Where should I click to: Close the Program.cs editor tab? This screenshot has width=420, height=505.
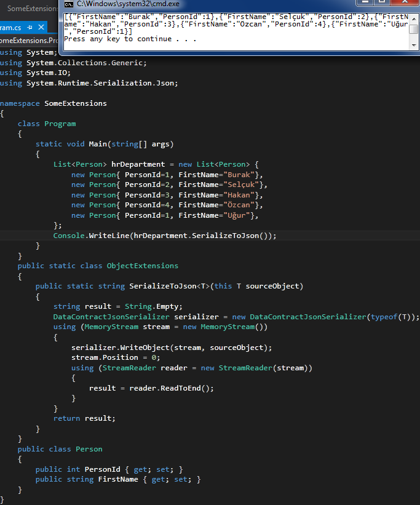click(41, 28)
